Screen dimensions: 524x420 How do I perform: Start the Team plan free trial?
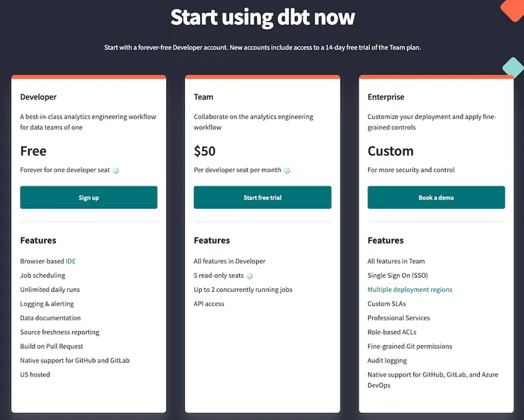coord(262,198)
